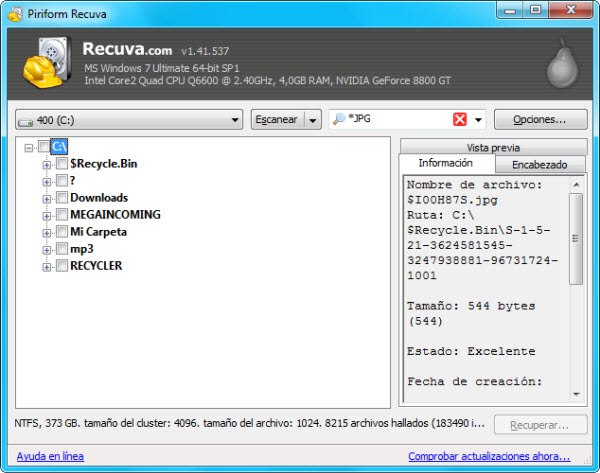
Task: Maximize the Piriform Recuva window
Action: coord(536,10)
